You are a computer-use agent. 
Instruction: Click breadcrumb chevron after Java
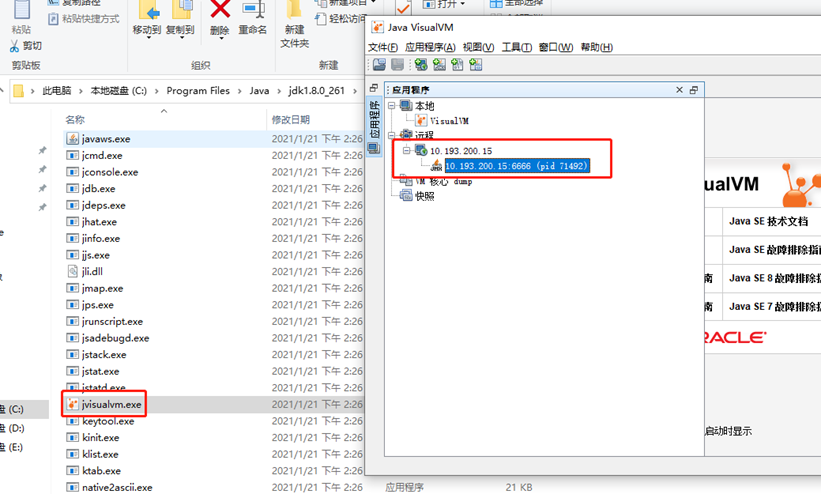tap(279, 91)
